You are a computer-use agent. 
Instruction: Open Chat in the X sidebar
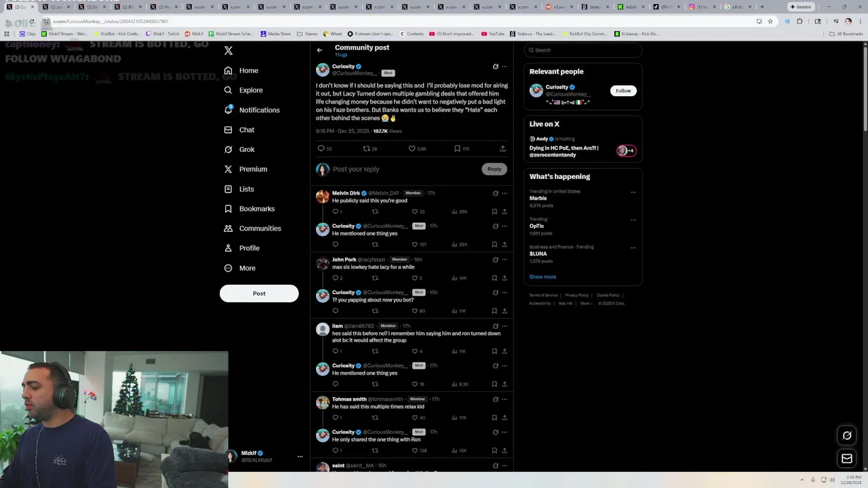pos(239,129)
